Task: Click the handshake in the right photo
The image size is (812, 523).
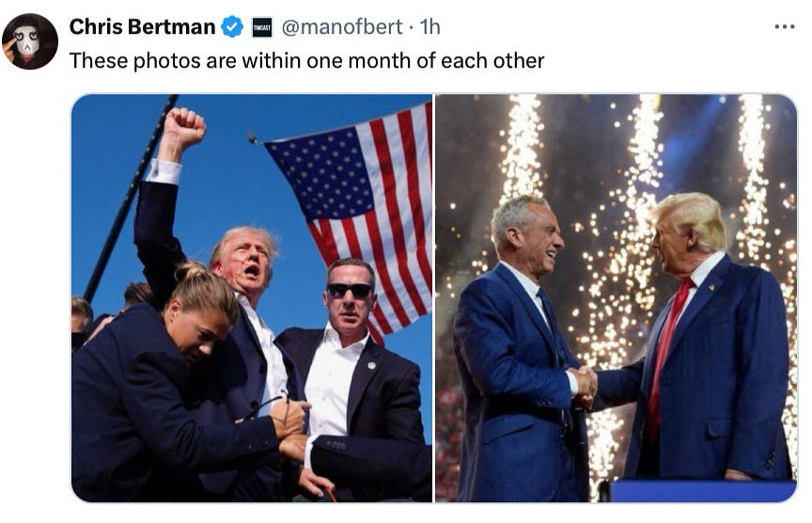Action: click(x=585, y=385)
